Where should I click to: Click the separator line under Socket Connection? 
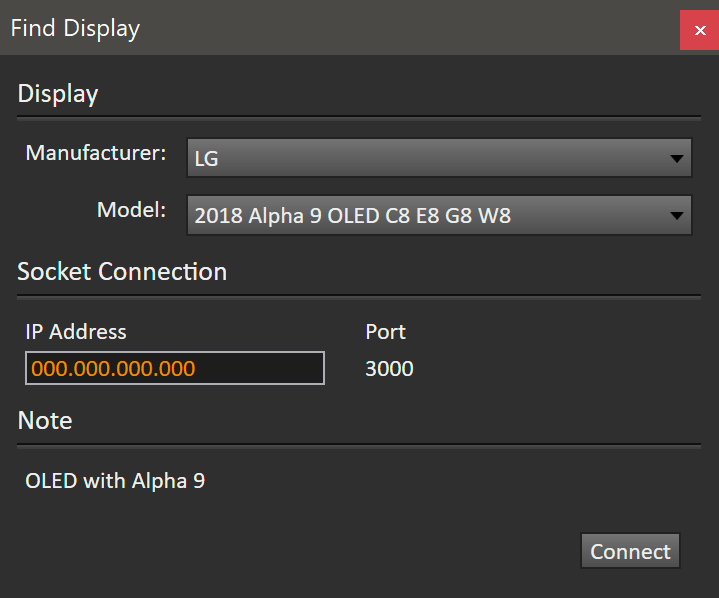click(359, 297)
